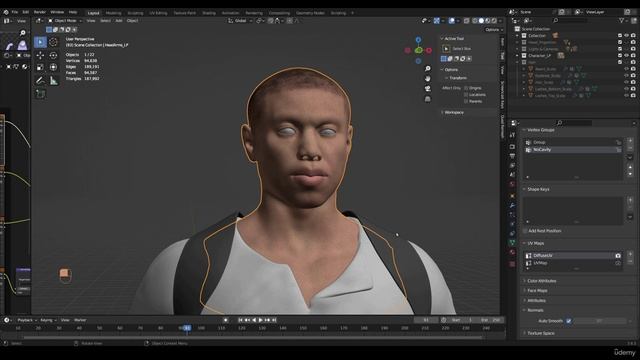Select the Transform tool
Screen dimensions: 640x360
[53, 67]
